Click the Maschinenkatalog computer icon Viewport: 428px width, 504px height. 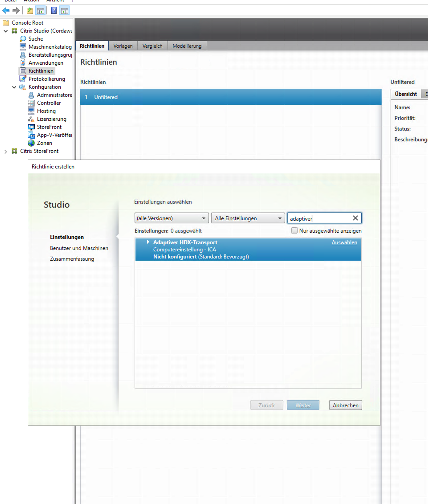[x=23, y=47]
